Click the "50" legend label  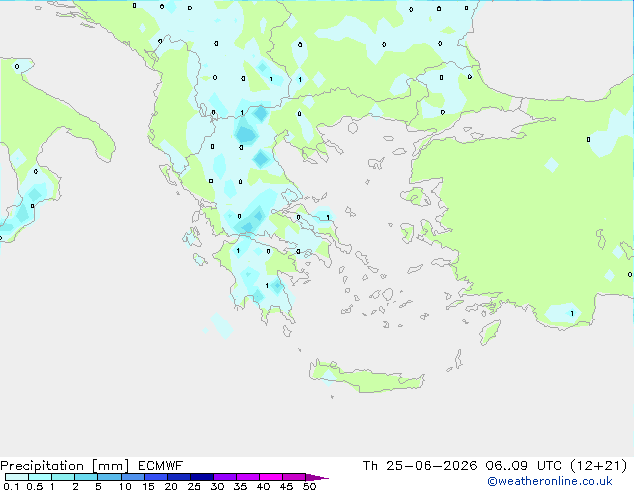[309, 486]
